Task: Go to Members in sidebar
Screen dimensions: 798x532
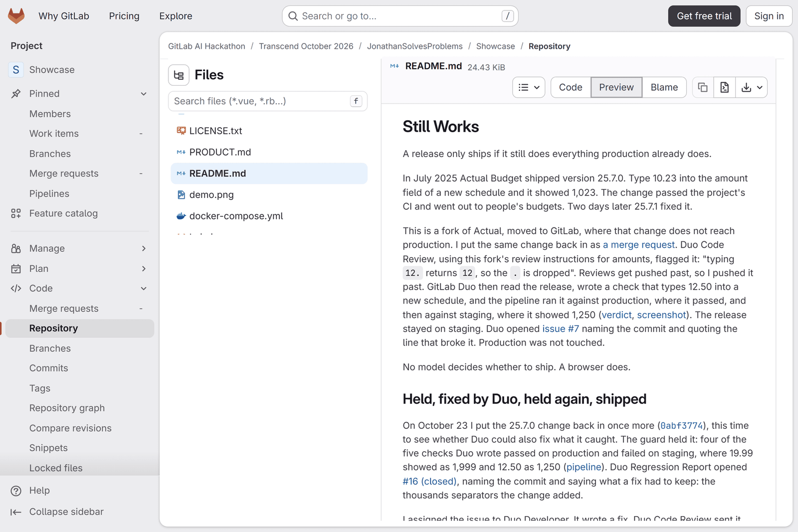Action: 50,114
